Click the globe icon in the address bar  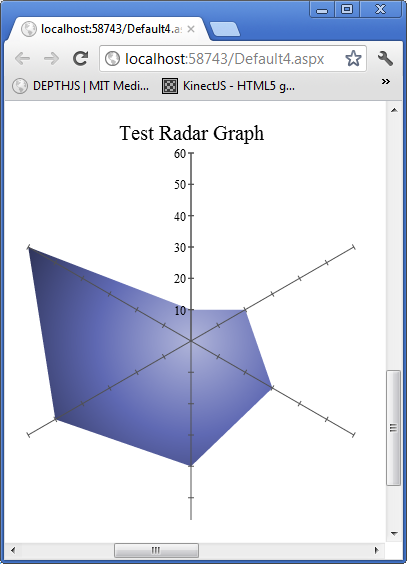pyautogui.click(x=113, y=59)
